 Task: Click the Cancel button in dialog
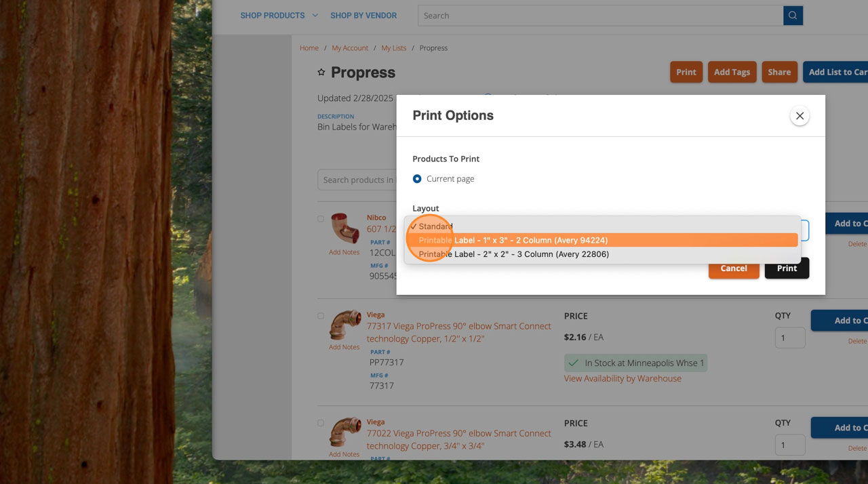[734, 268]
